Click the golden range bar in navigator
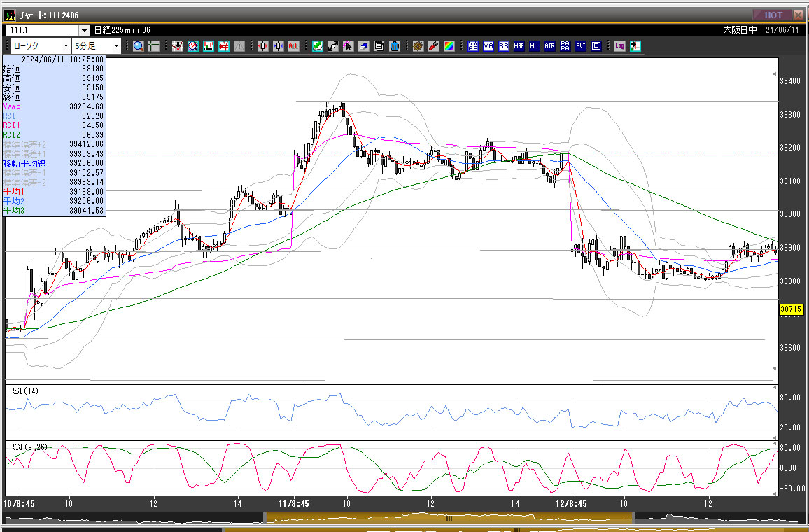 point(449,518)
